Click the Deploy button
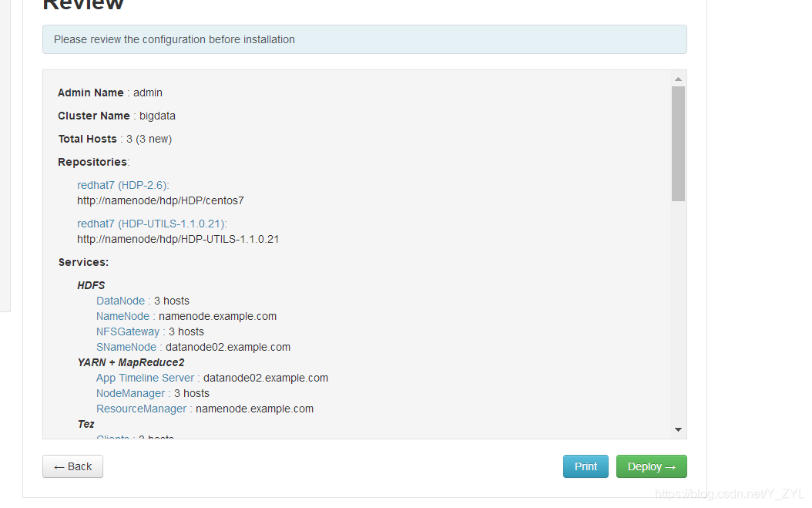 tap(651, 466)
